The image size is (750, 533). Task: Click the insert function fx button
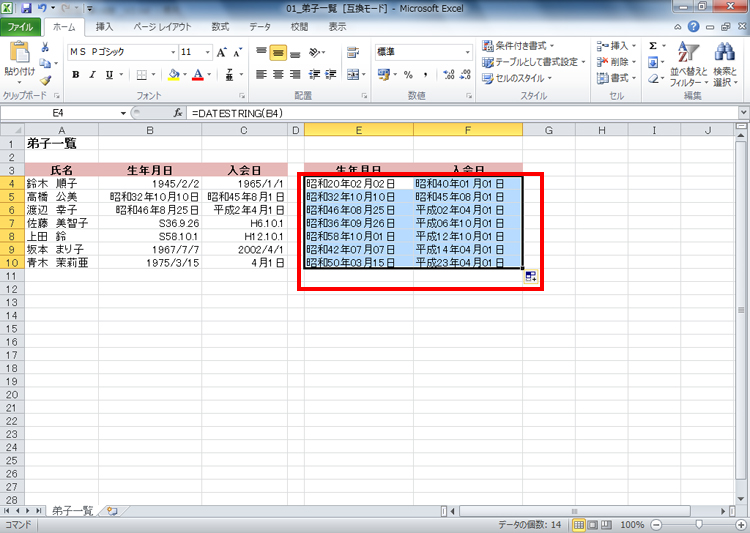178,113
